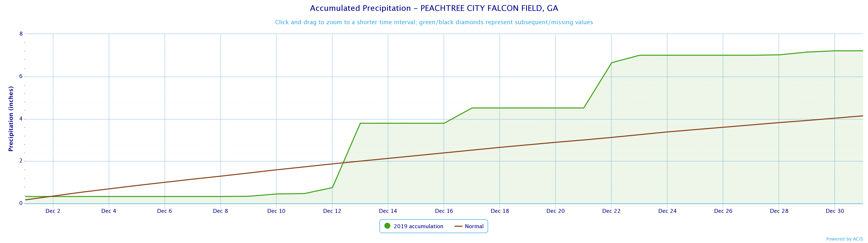868x243 pixels.
Task: Click the Precipitation (inches) y-axis title
Action: coord(11,119)
